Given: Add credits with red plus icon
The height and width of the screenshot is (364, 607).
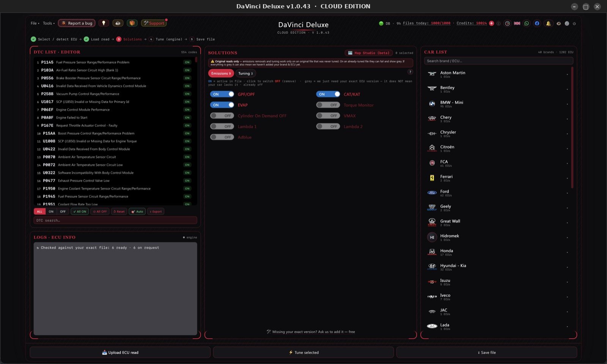Looking at the screenshot, I should tap(492, 24).
